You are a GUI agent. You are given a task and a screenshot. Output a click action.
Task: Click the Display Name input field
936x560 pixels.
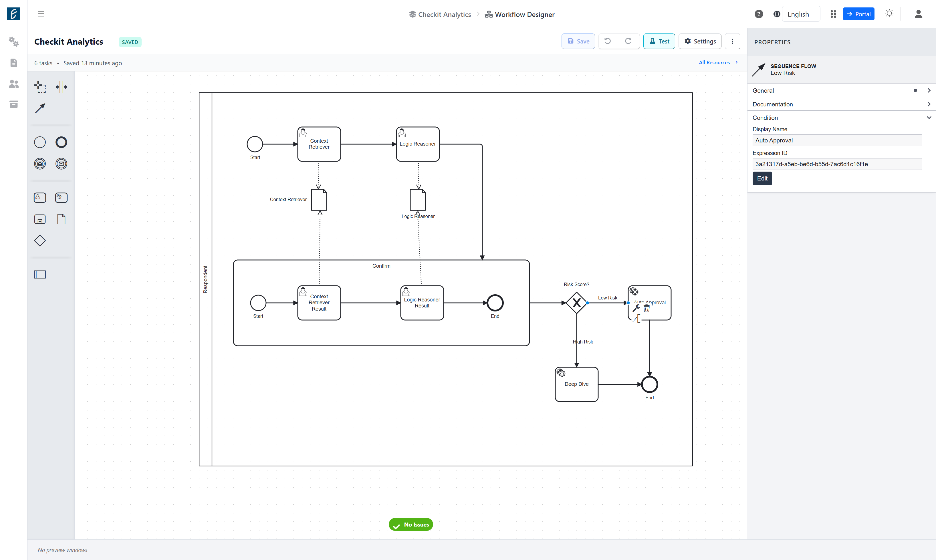[x=837, y=140]
